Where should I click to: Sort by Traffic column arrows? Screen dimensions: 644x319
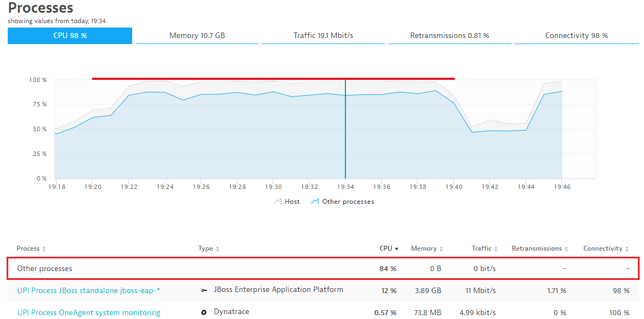496,249
